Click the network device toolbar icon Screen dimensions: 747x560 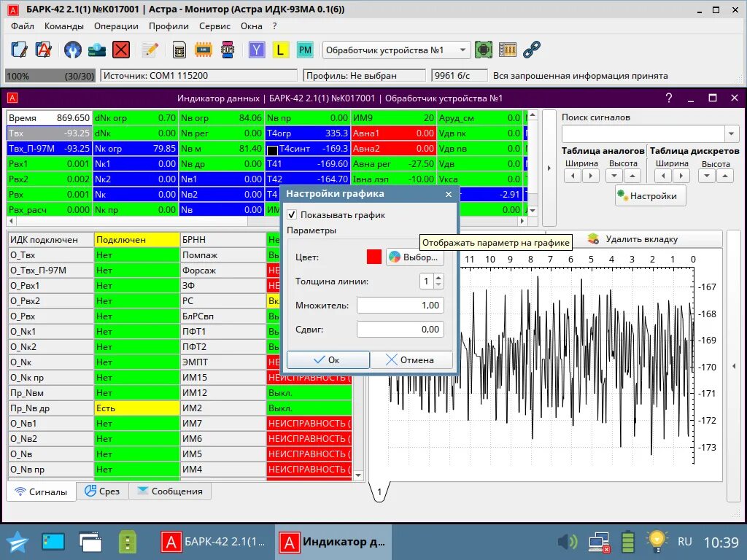[x=97, y=50]
